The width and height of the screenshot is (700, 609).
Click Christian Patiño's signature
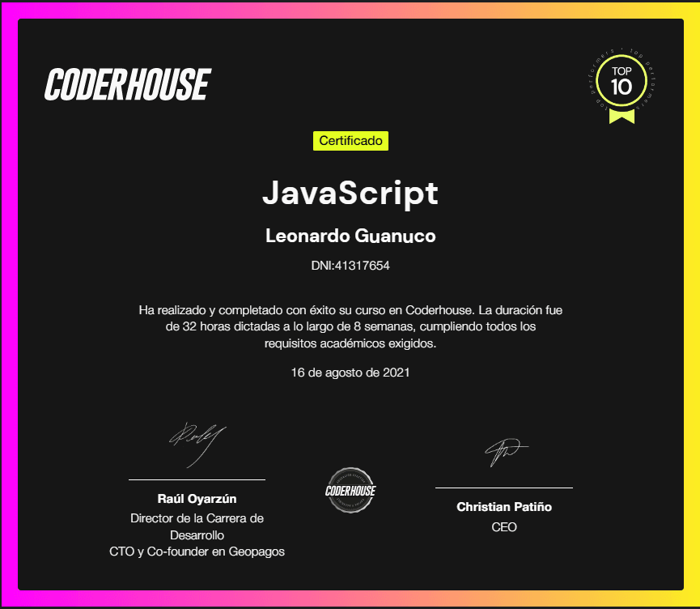click(507, 452)
